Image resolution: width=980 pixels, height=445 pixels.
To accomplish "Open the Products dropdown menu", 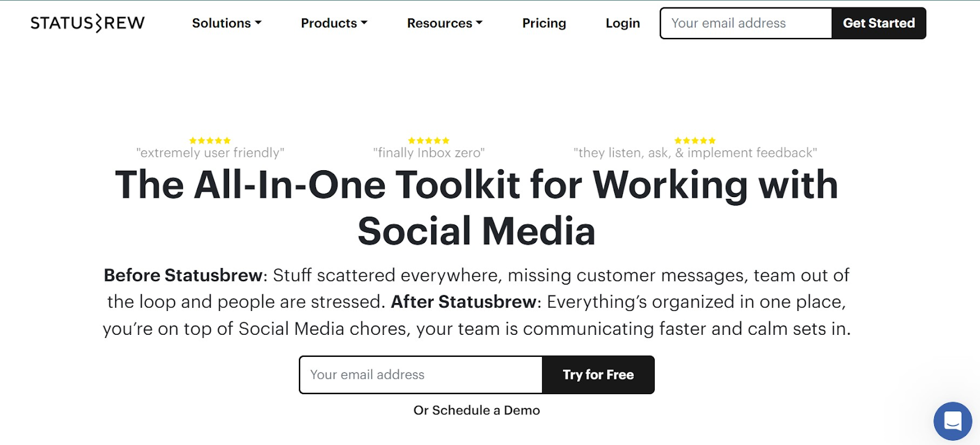I will pyautogui.click(x=334, y=23).
